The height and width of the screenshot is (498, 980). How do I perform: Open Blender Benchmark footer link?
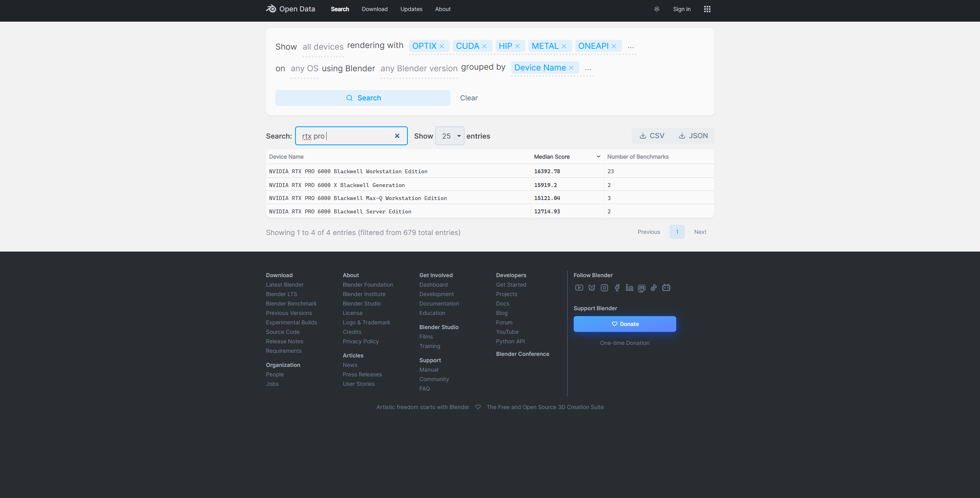pos(291,304)
